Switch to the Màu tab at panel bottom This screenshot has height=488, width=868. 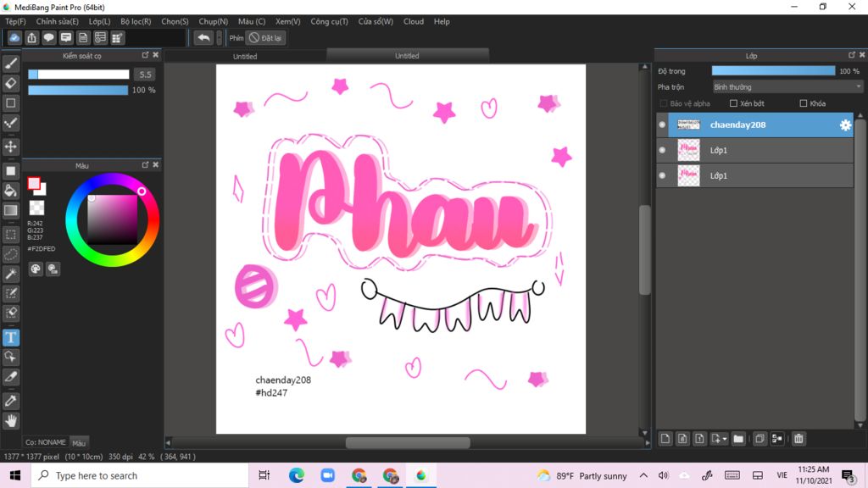tap(79, 443)
